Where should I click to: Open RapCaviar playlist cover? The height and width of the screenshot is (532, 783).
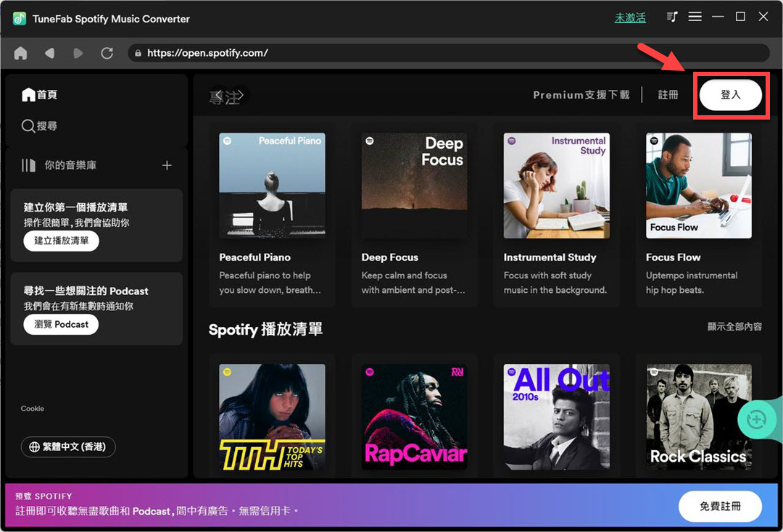(x=415, y=417)
